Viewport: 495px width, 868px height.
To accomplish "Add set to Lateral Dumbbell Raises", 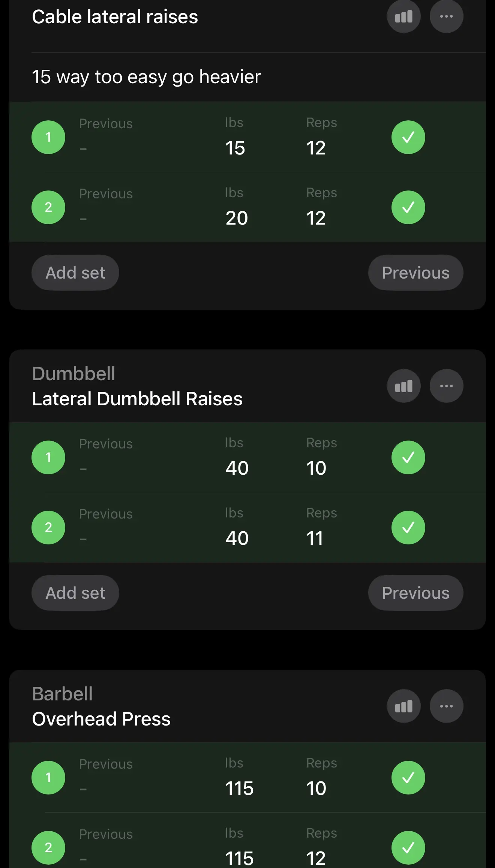I will tap(75, 593).
